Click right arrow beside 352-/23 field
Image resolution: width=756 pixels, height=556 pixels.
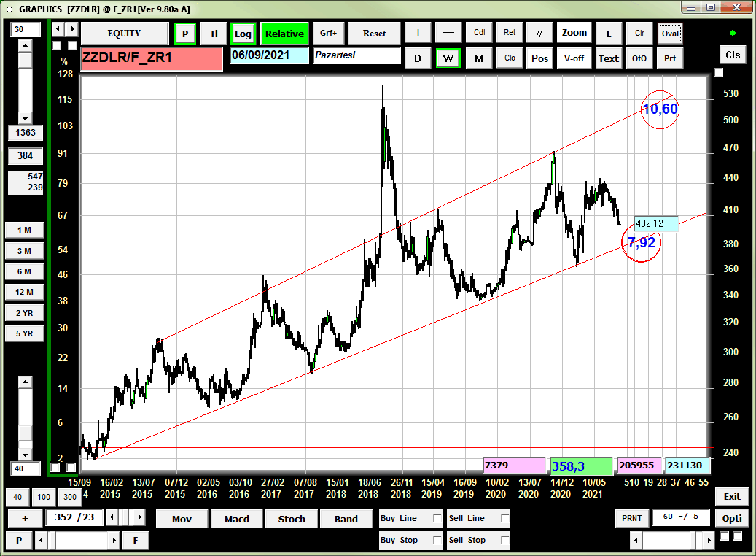(x=139, y=517)
